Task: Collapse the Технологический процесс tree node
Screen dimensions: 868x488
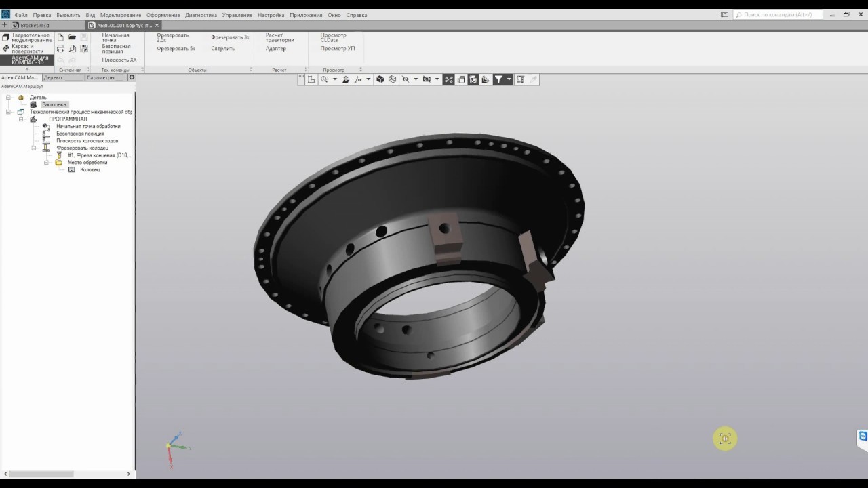Action: point(9,112)
